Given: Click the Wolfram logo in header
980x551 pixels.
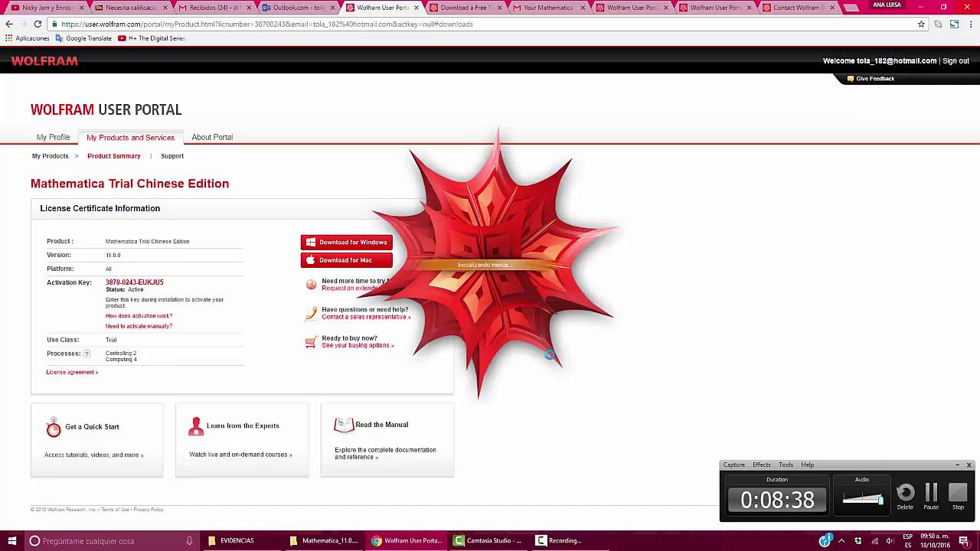Looking at the screenshot, I should pyautogui.click(x=44, y=61).
